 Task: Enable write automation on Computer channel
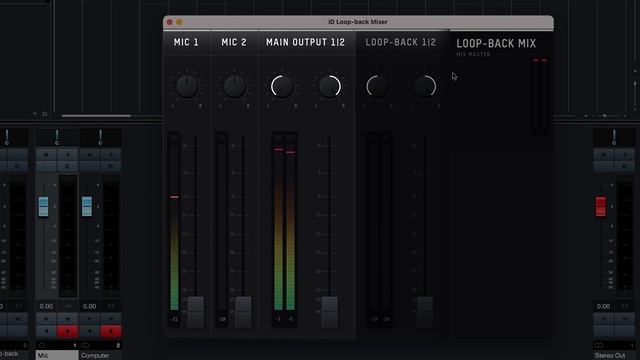pos(111,318)
